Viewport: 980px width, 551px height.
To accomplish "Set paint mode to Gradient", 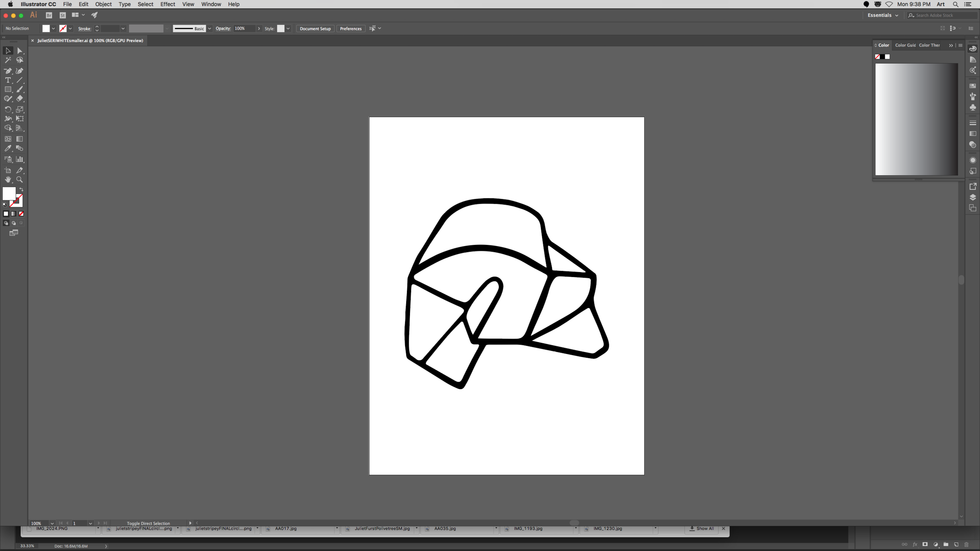I will pyautogui.click(x=14, y=214).
